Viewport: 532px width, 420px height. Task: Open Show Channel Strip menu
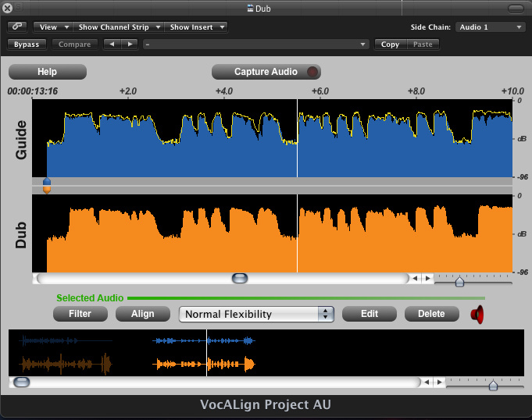[119, 27]
